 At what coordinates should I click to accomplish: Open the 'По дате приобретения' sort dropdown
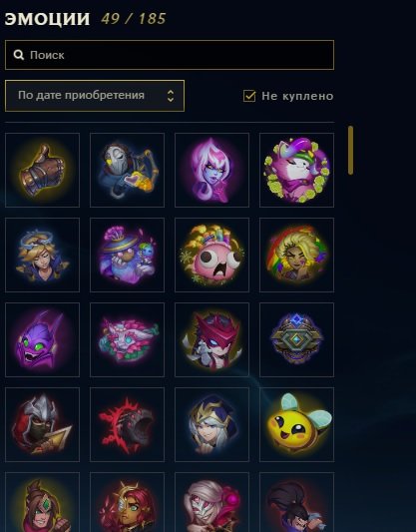click(95, 96)
